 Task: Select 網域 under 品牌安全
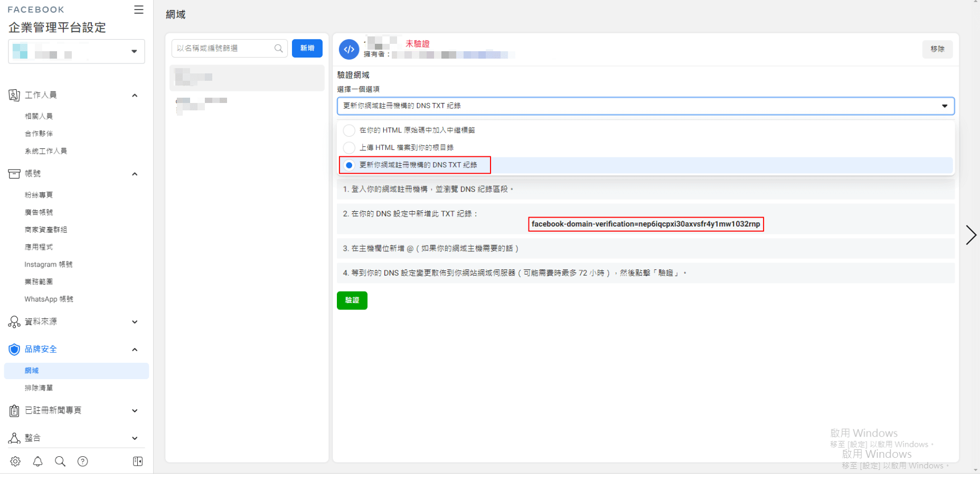[77, 371]
